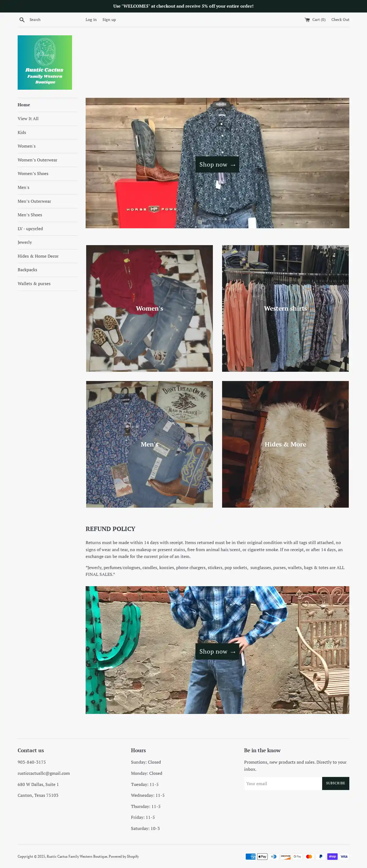Image resolution: width=367 pixels, height=868 pixels.
Task: Click the Visa payment icon
Action: 344,856
